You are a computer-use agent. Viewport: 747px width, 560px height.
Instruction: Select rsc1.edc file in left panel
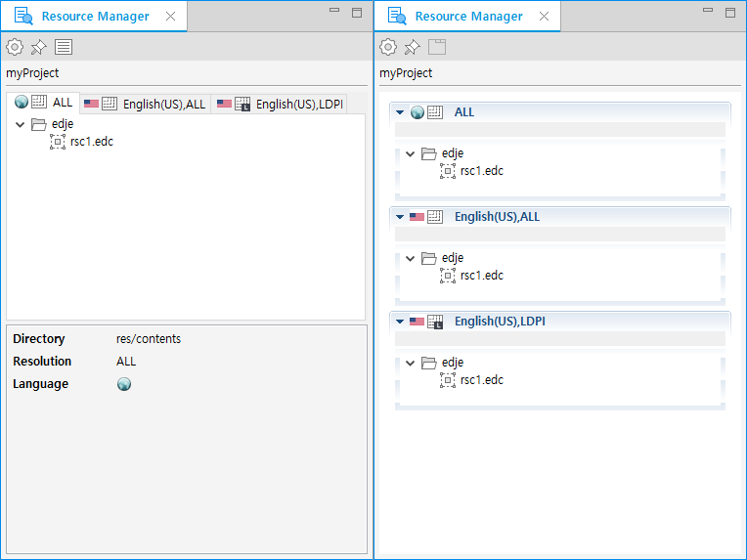point(91,142)
